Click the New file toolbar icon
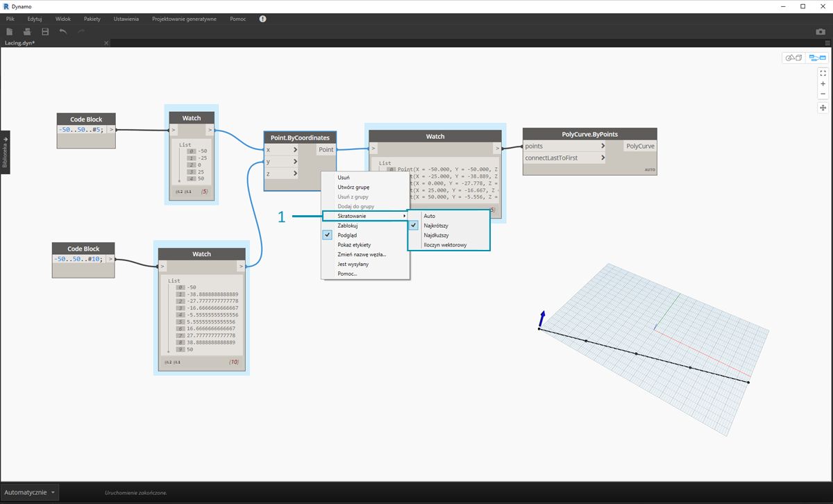833x504 pixels. pyautogui.click(x=10, y=32)
